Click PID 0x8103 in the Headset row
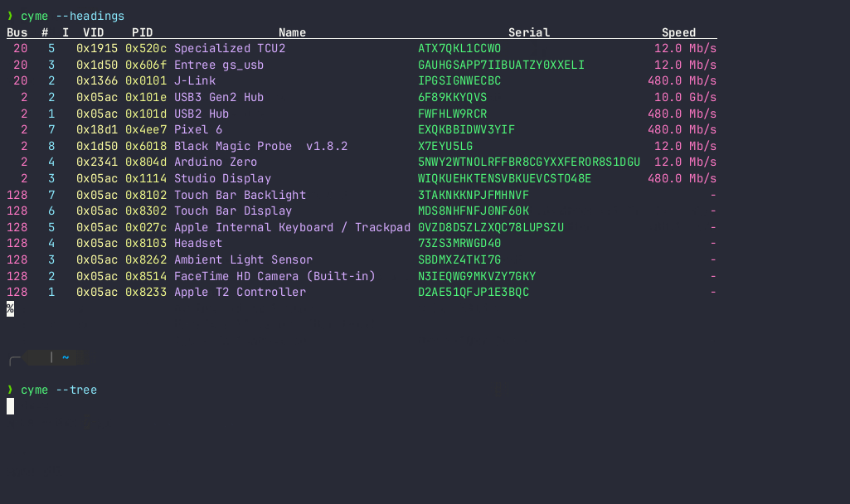The image size is (850, 504). pyautogui.click(x=146, y=244)
